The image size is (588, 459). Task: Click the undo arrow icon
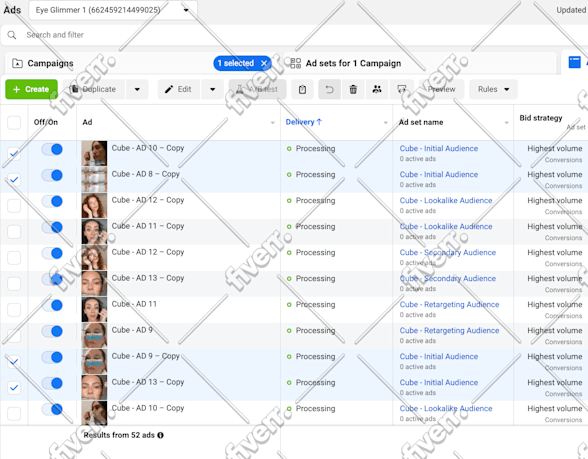tap(329, 89)
